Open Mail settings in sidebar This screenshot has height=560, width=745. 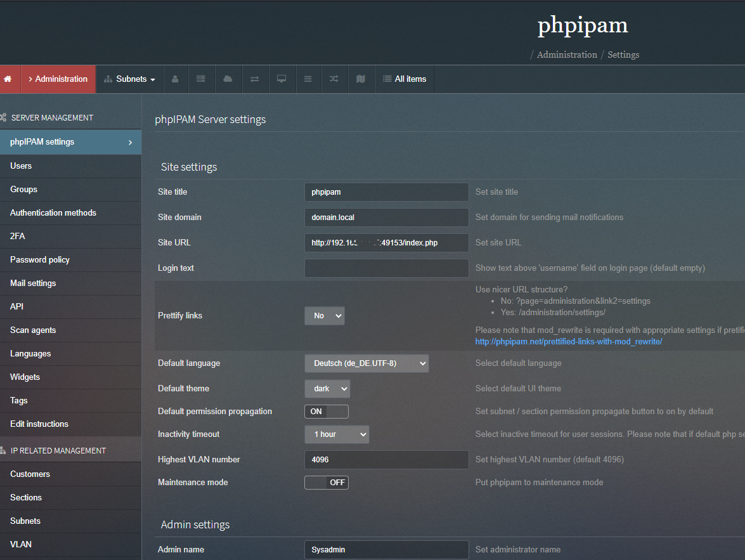coord(71,283)
